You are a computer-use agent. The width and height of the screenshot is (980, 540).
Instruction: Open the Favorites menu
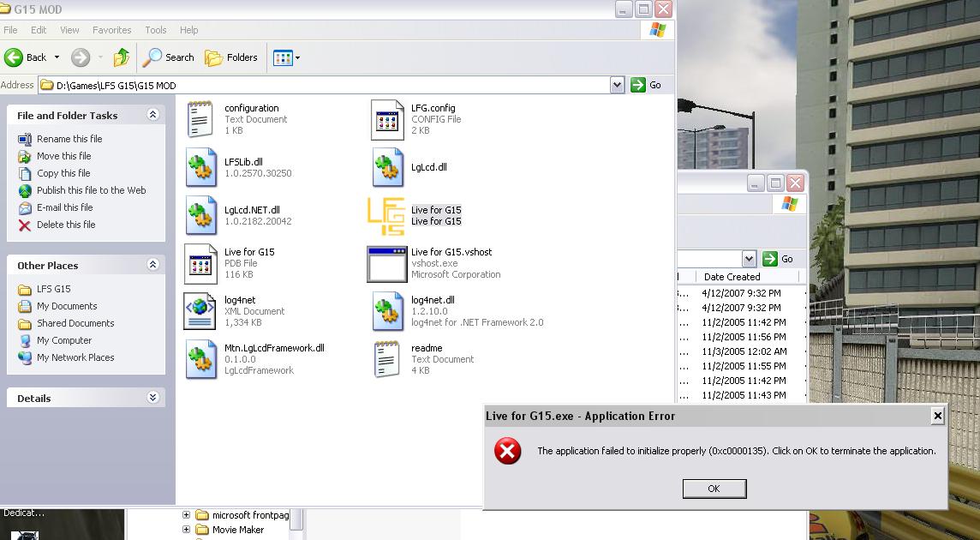[112, 30]
